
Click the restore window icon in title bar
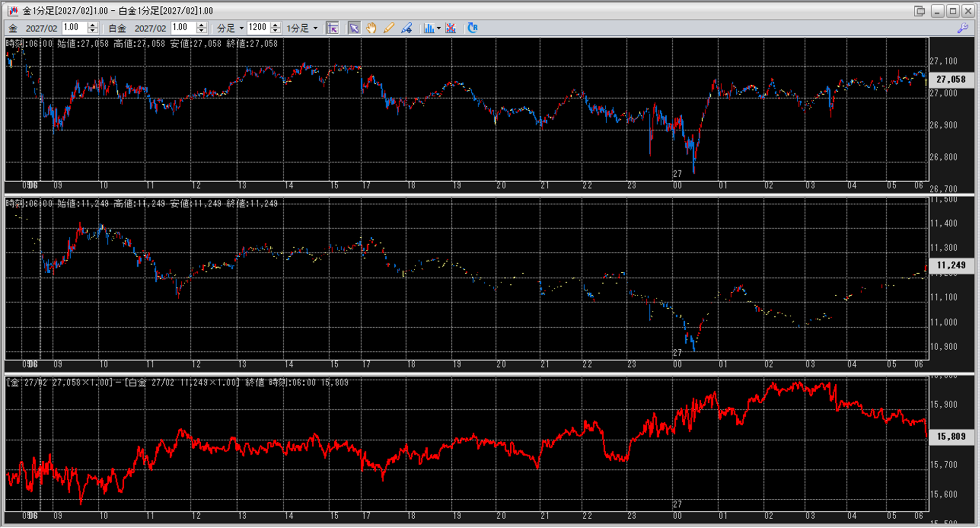[919, 11]
